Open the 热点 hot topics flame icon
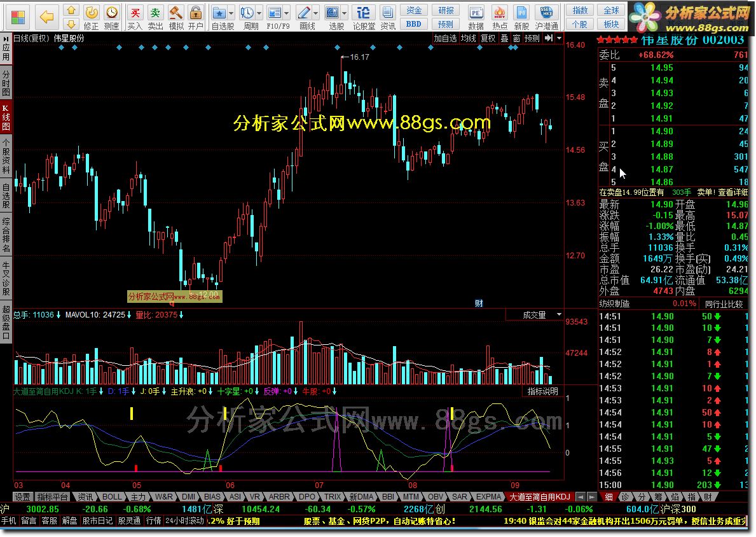Viewport: 756px width, 537px height. click(500, 13)
